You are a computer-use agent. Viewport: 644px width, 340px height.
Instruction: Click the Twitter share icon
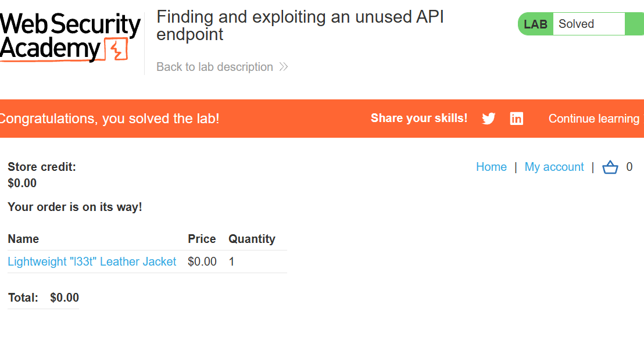(x=488, y=119)
